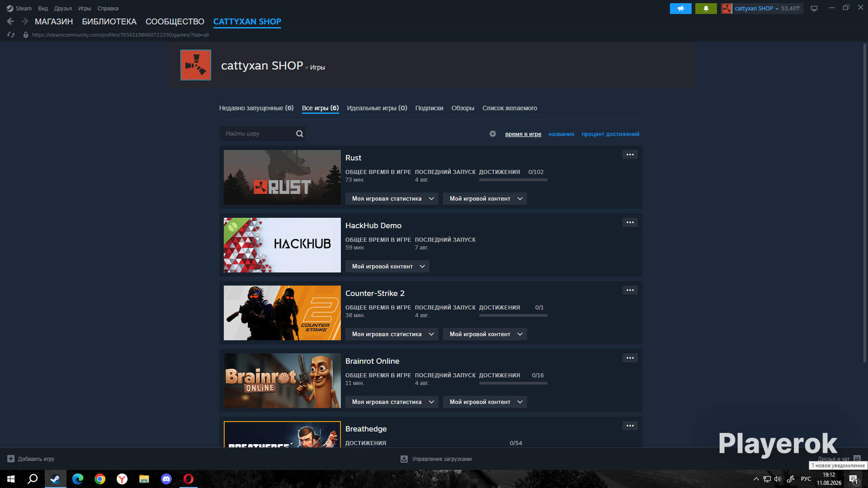Expand Rust 'Мой игровой контент' dropdown
The image size is (868, 488).
[x=485, y=199]
